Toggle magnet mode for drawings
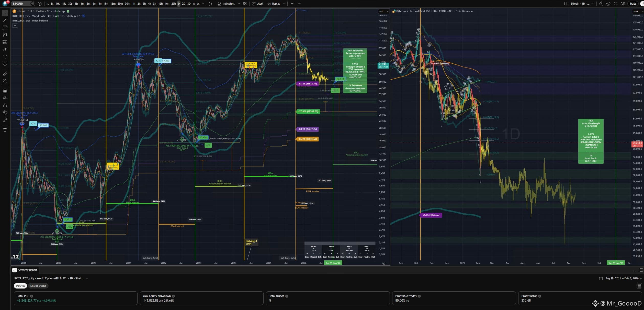Viewport: 644px width, 310px height. pyautogui.click(x=5, y=91)
